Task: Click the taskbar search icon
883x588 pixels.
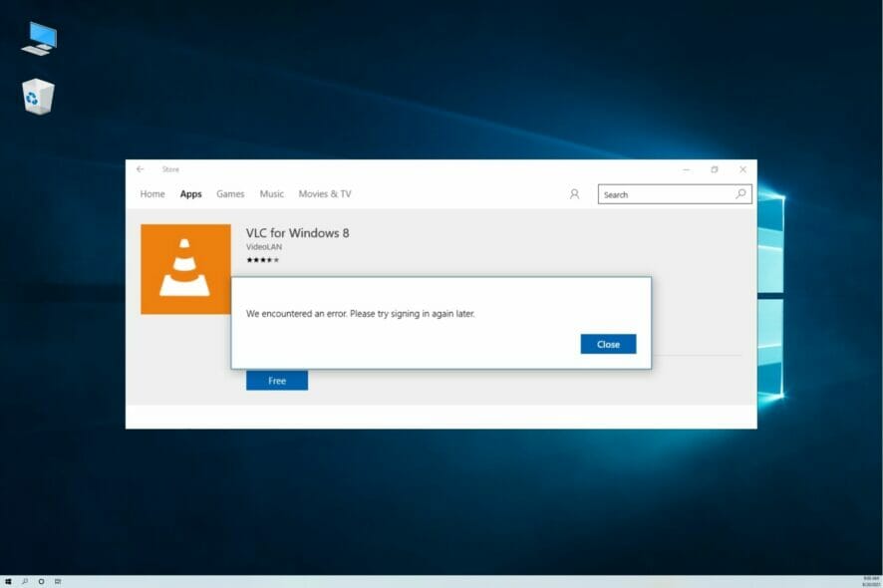Action: coord(25,581)
